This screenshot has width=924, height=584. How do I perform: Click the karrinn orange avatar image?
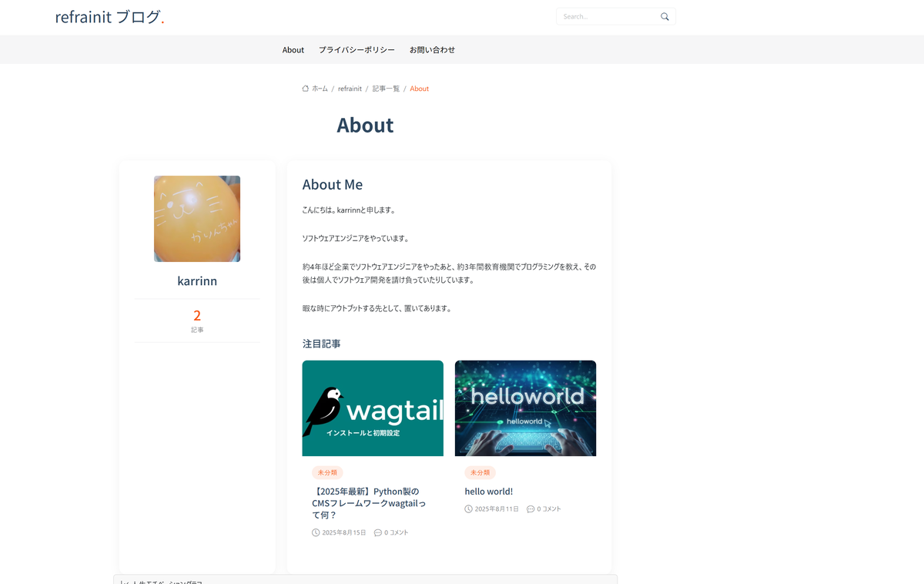(197, 219)
